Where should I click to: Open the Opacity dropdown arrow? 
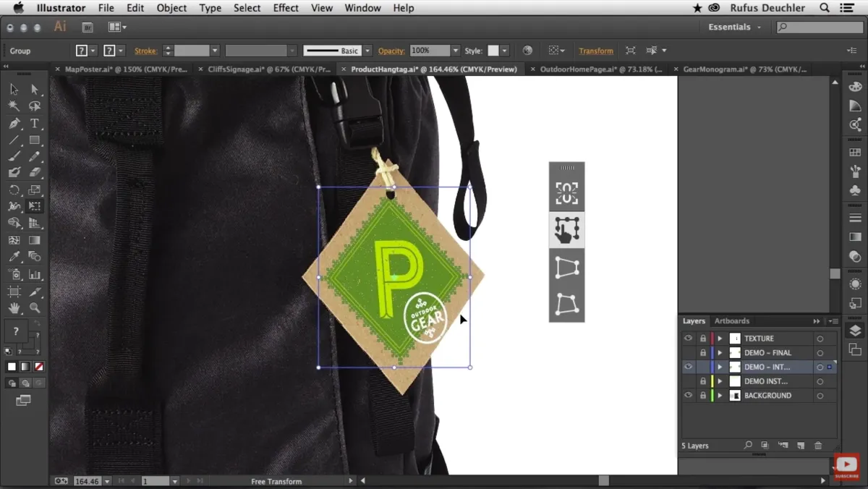(x=455, y=51)
